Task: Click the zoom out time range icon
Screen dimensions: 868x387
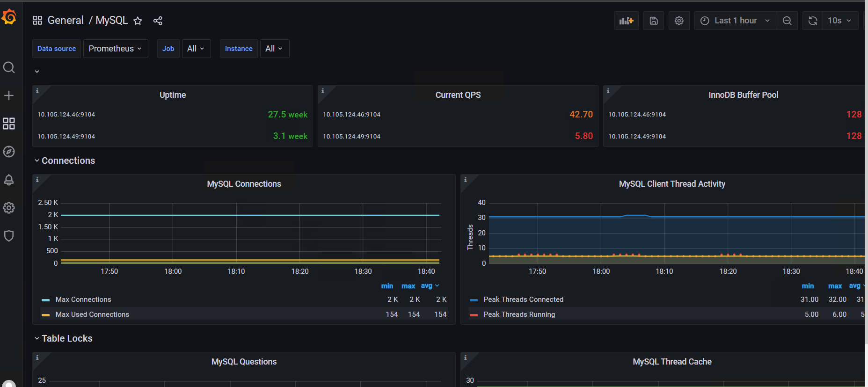Action: pos(787,21)
